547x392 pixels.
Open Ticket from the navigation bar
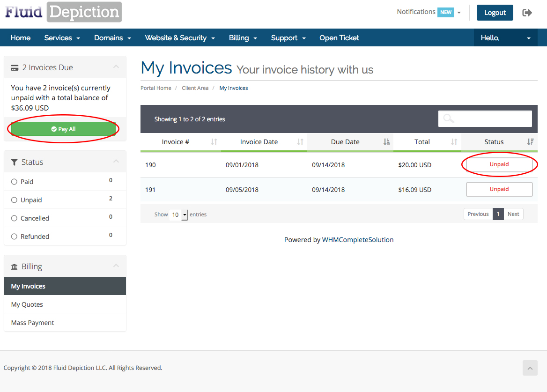(x=339, y=37)
